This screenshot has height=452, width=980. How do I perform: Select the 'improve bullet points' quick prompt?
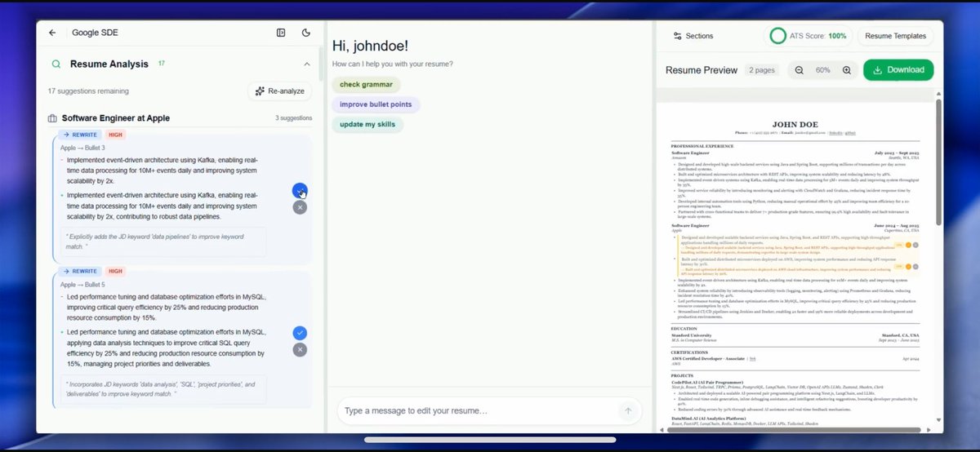(x=376, y=104)
